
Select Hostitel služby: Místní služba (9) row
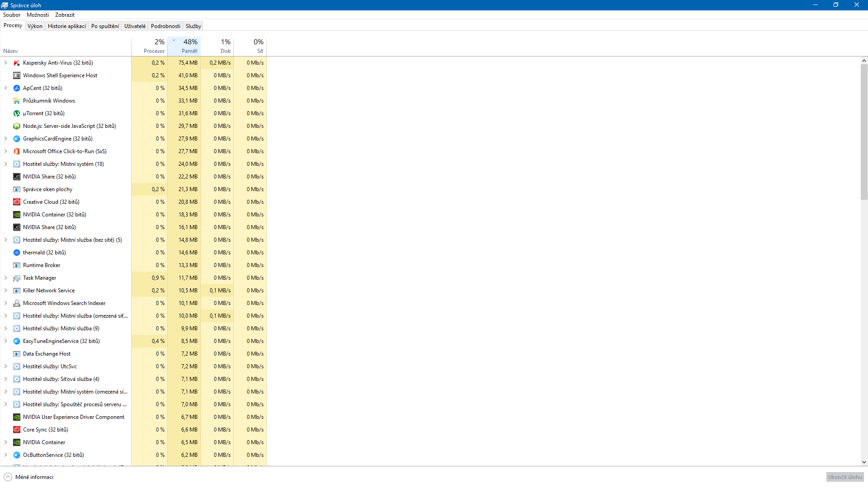[x=133, y=328]
